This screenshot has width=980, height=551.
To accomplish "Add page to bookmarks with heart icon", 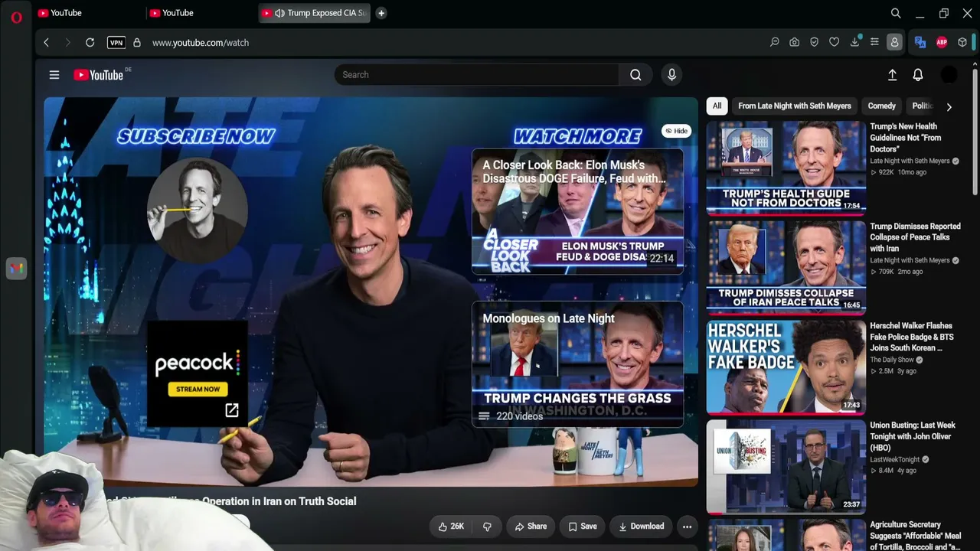I will pyautogui.click(x=835, y=43).
